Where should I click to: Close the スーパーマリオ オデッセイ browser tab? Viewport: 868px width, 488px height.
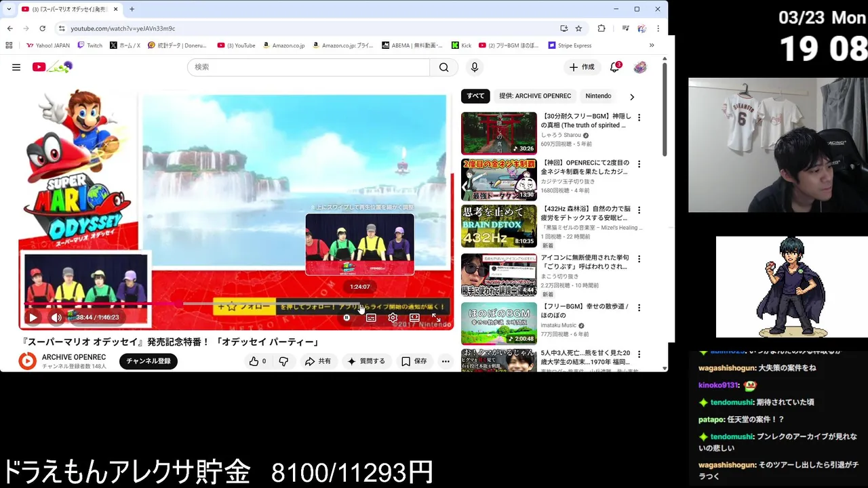115,9
